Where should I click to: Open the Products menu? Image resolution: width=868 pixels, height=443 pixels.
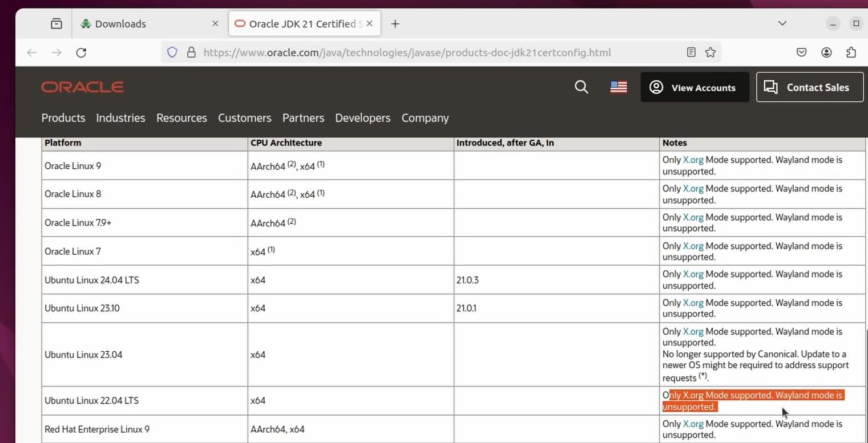63,118
